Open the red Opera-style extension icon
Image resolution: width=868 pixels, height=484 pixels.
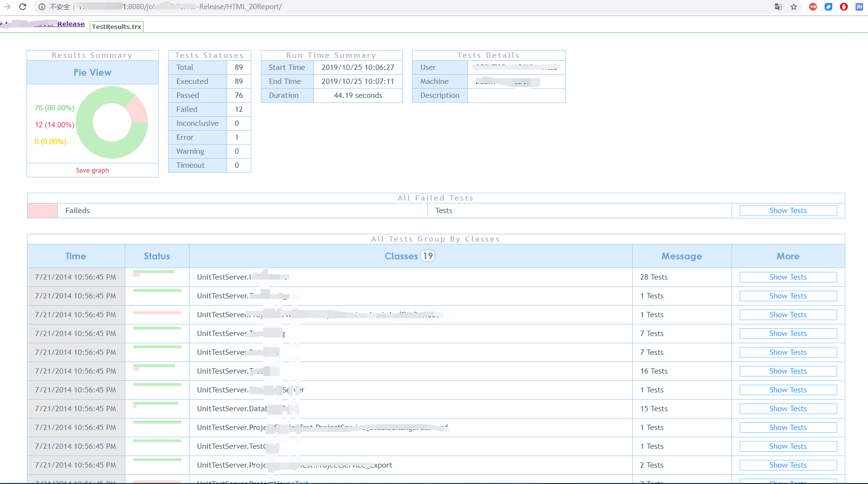[844, 7]
